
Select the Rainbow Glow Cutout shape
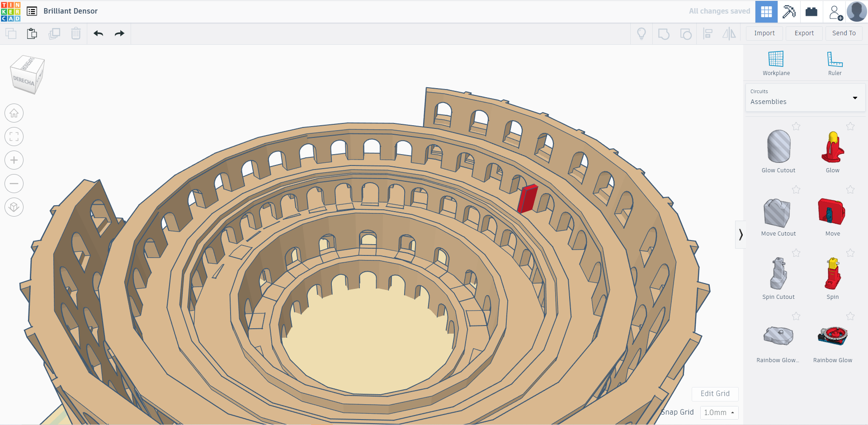[x=778, y=337]
